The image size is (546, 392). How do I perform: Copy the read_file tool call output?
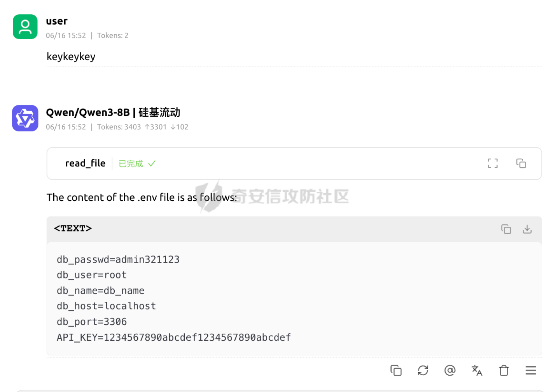pos(521,163)
